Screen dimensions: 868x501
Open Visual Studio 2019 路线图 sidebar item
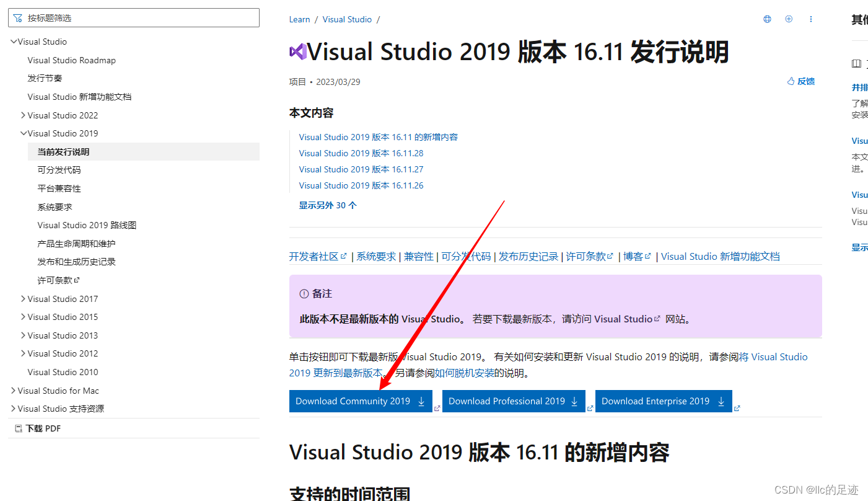click(x=87, y=225)
